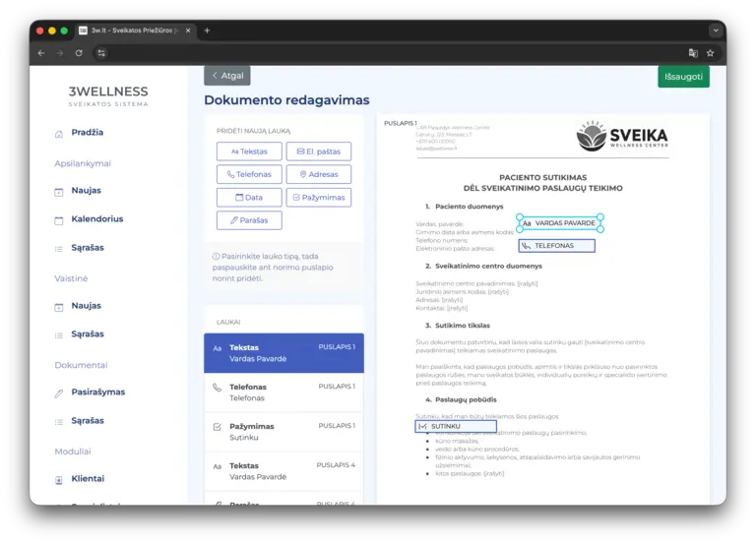Select the TELEFONAS field on the document
756x544 pixels.
557,246
